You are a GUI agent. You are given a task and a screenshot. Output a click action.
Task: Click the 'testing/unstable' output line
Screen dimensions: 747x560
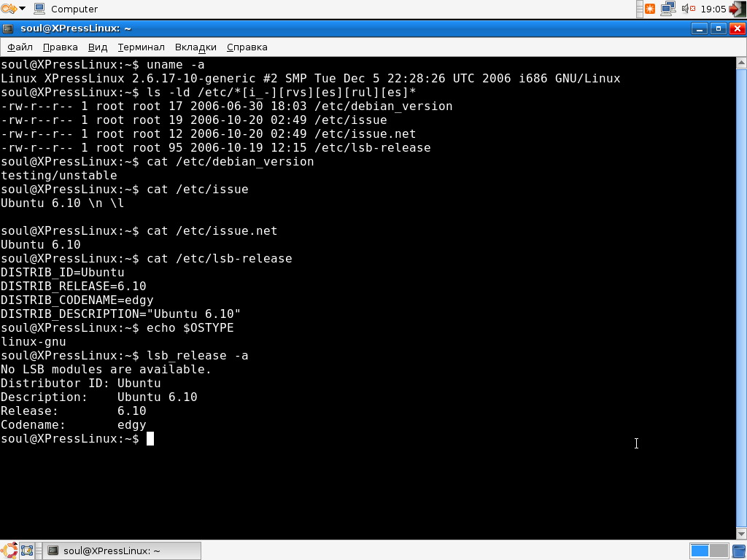click(59, 176)
